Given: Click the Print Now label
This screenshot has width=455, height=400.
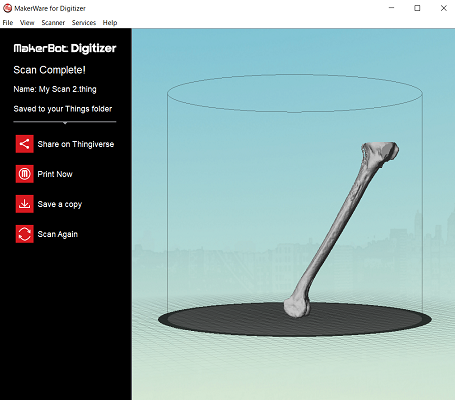Looking at the screenshot, I should click(x=55, y=174).
